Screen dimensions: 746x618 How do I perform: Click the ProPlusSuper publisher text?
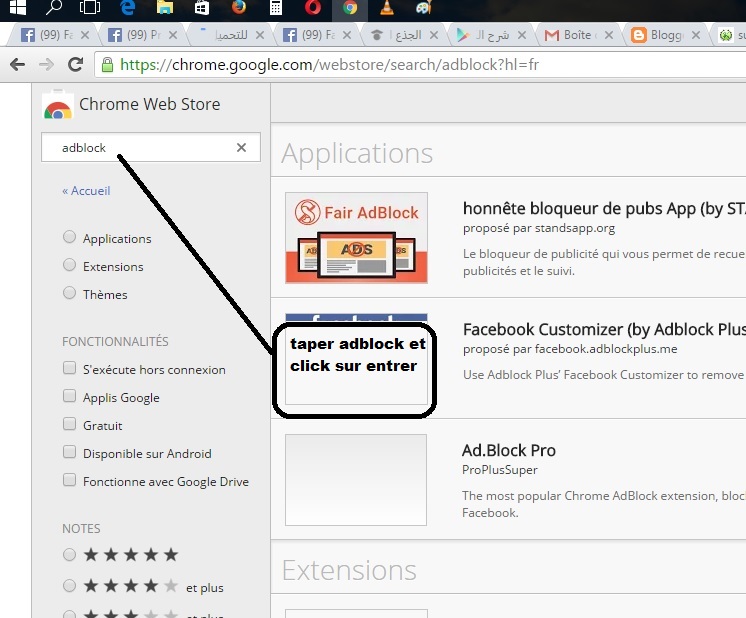(500, 470)
